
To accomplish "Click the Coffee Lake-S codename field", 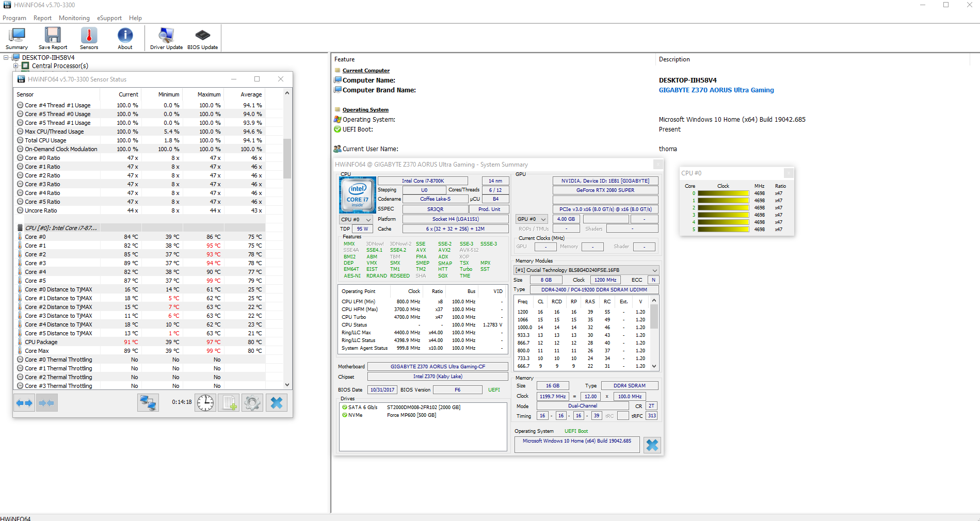I will (435, 199).
